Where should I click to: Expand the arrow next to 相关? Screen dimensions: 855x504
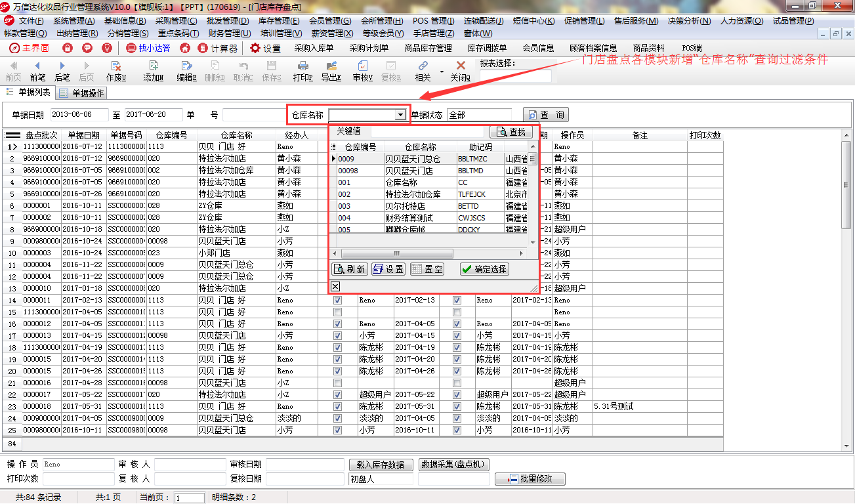point(442,71)
